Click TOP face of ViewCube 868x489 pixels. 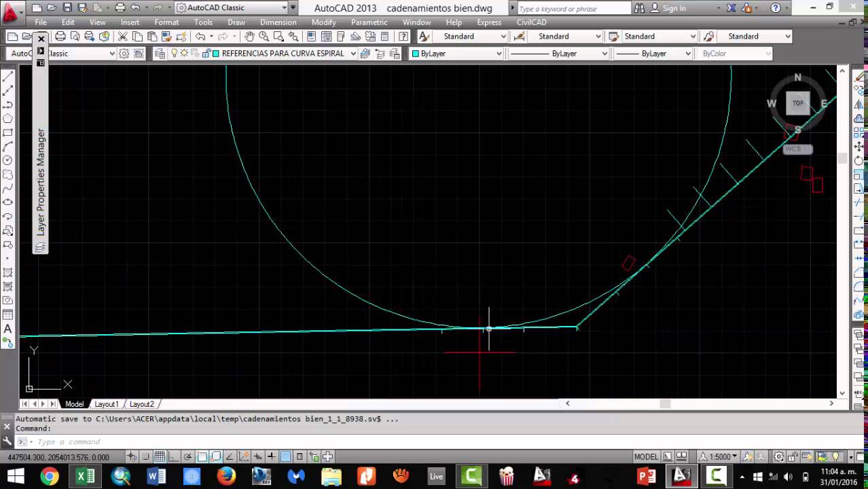[798, 103]
